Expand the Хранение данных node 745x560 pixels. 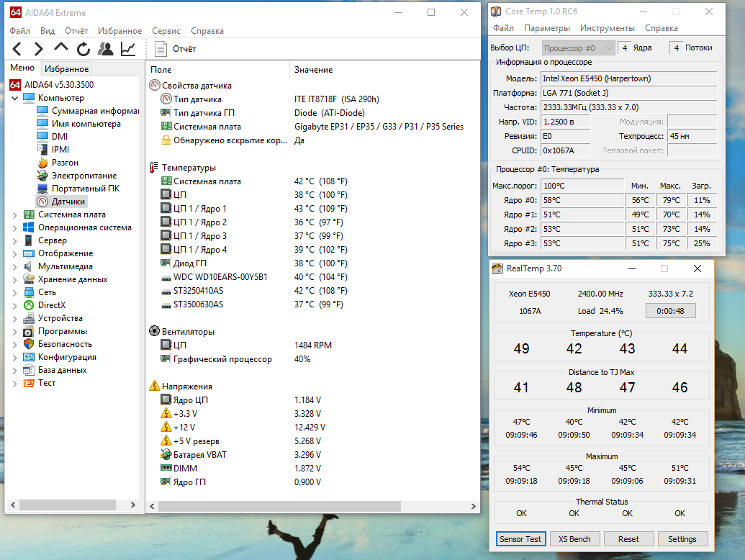tap(14, 279)
